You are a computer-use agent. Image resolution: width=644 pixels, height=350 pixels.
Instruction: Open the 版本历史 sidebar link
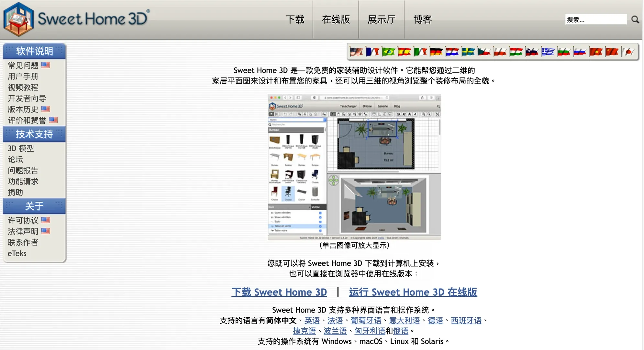[x=23, y=109]
